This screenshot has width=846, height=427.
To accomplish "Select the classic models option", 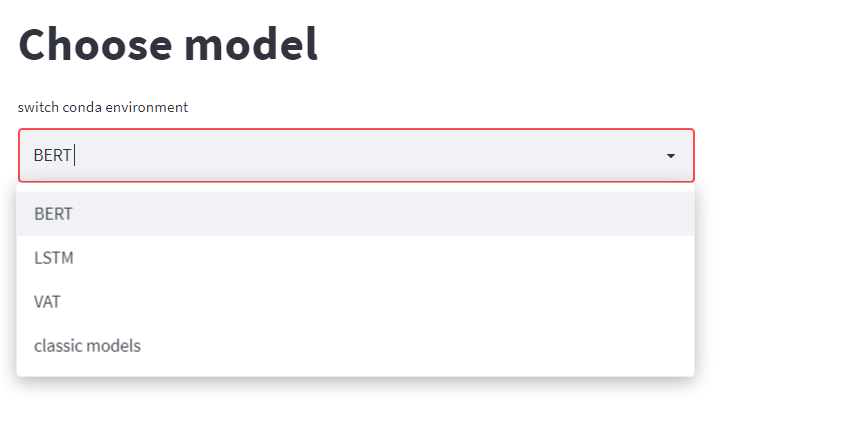I will (87, 346).
